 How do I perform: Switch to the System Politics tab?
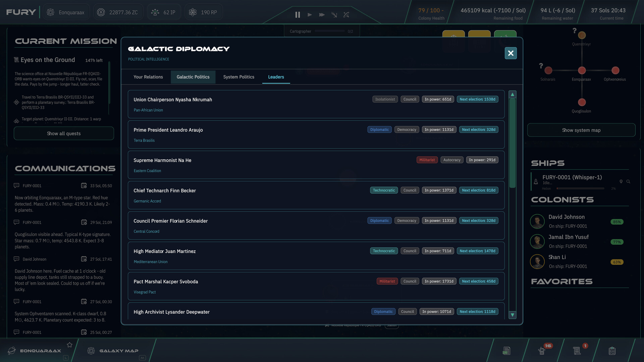click(x=238, y=77)
